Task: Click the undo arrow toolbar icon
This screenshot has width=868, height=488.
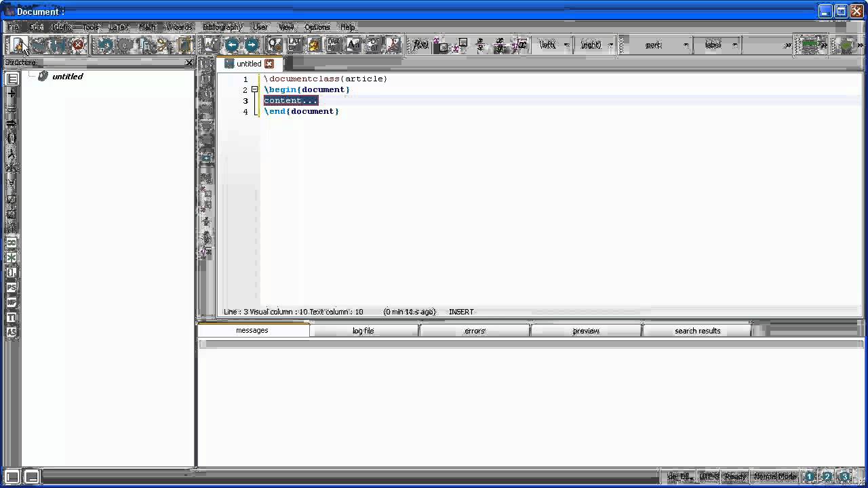Action: tap(105, 45)
